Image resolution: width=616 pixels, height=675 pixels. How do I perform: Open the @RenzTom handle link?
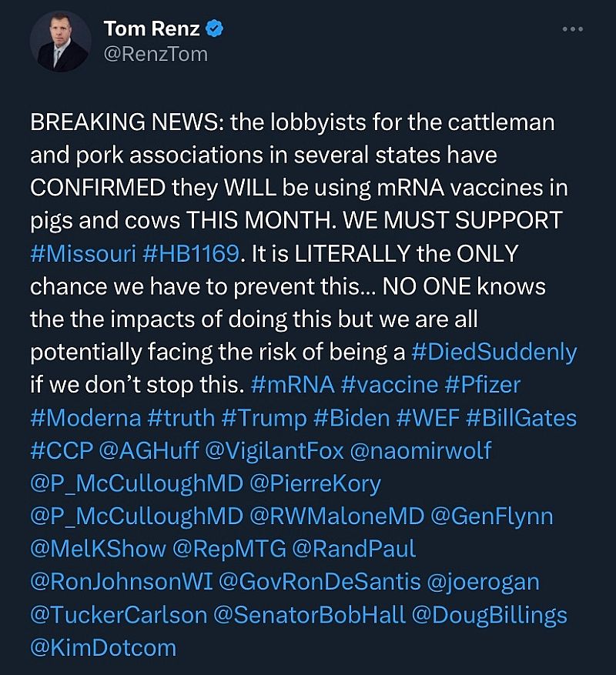tap(156, 55)
